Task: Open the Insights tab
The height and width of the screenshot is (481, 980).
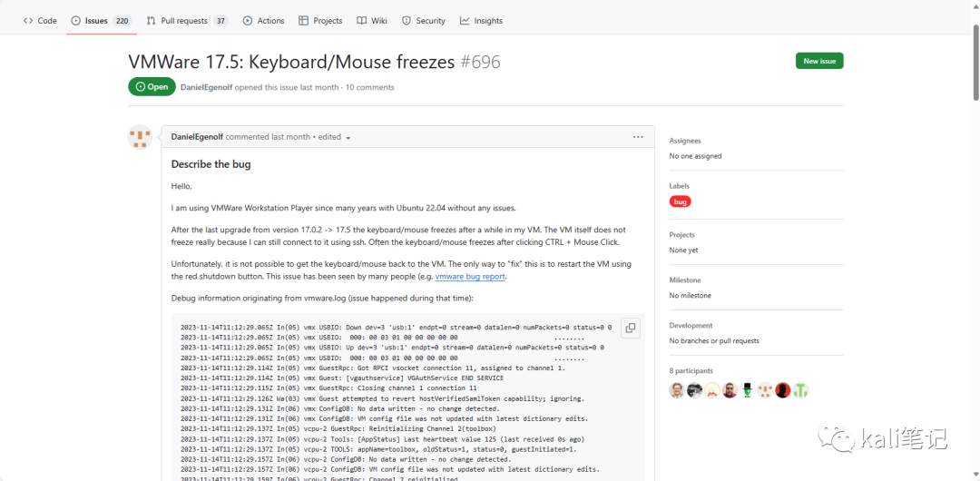Action: point(481,21)
